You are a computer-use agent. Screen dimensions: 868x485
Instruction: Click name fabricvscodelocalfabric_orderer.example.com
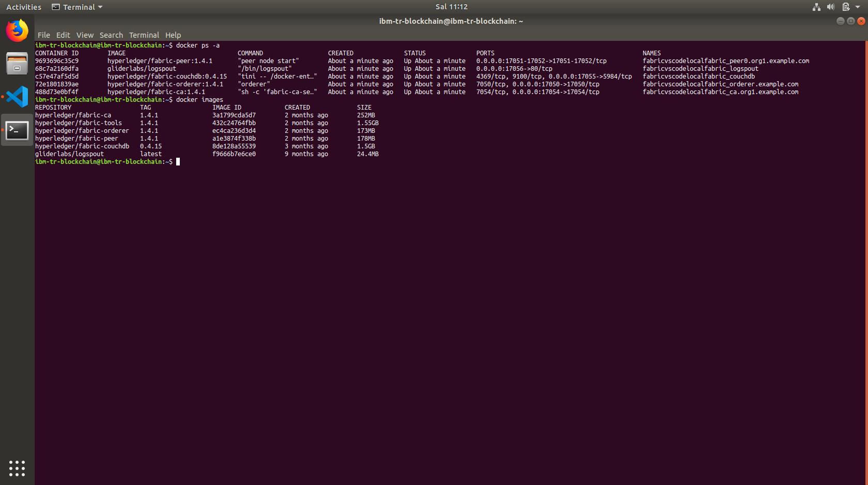[720, 84]
